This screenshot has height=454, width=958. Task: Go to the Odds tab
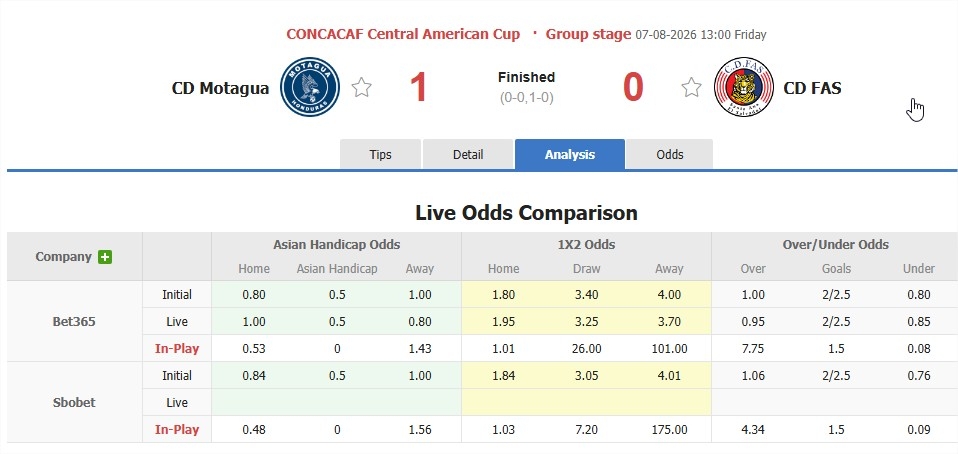click(x=670, y=155)
